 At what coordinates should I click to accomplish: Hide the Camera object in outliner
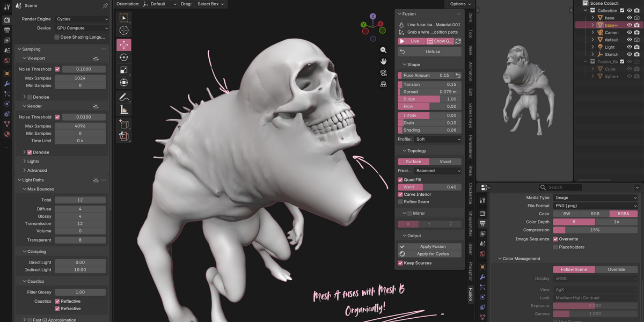coord(630,32)
